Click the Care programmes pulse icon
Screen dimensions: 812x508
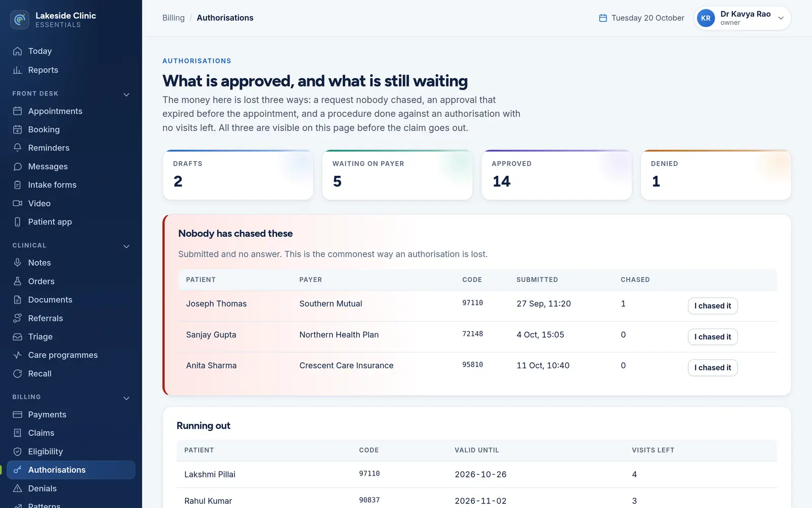(18, 355)
